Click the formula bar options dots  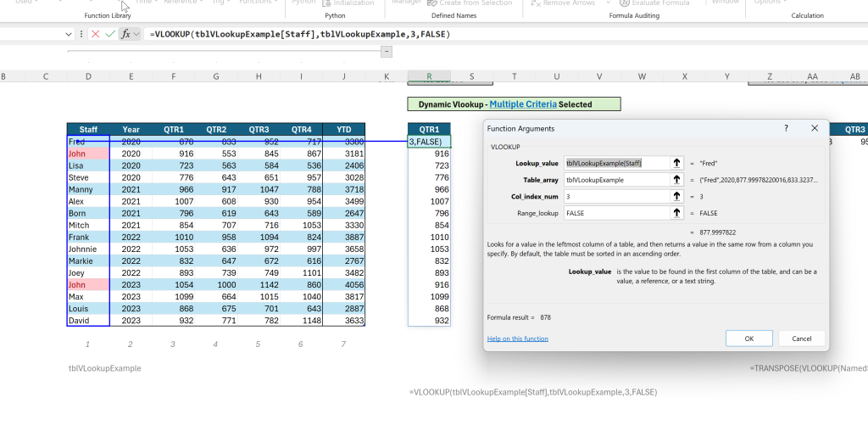click(x=81, y=34)
